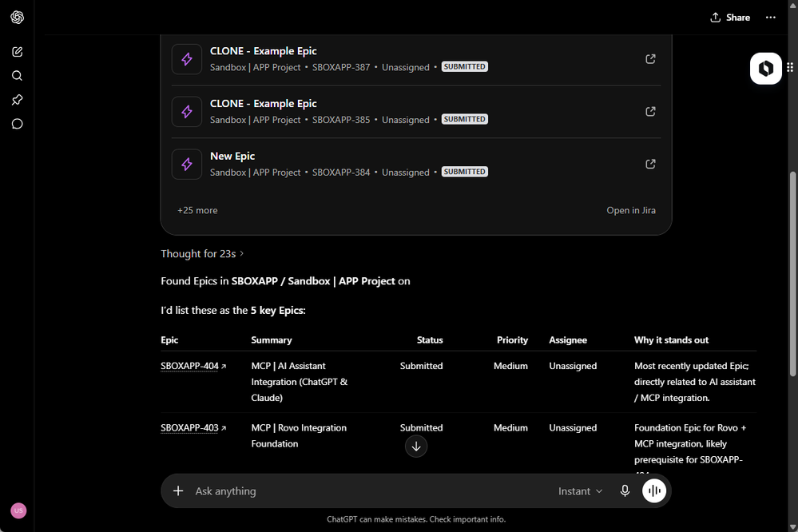Click the vertical scrollbar thumb on the right
Image resolution: width=798 pixels, height=532 pixels.
[x=792, y=275]
